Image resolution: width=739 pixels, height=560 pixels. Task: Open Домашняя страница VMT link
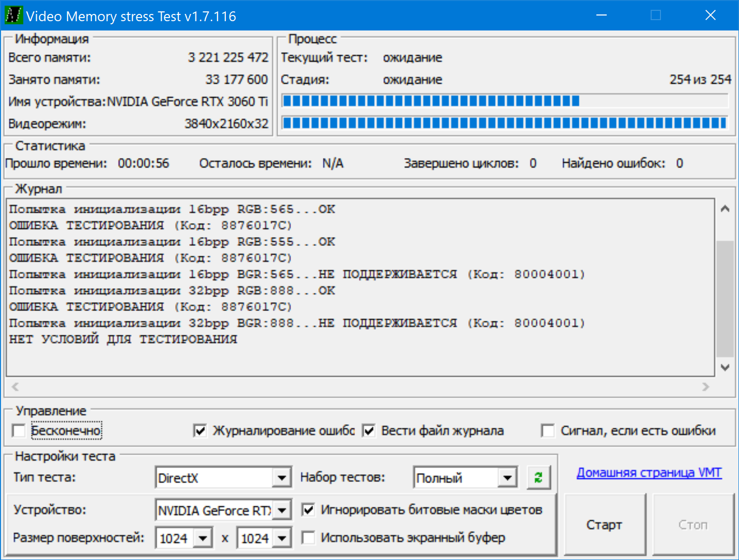(x=649, y=473)
